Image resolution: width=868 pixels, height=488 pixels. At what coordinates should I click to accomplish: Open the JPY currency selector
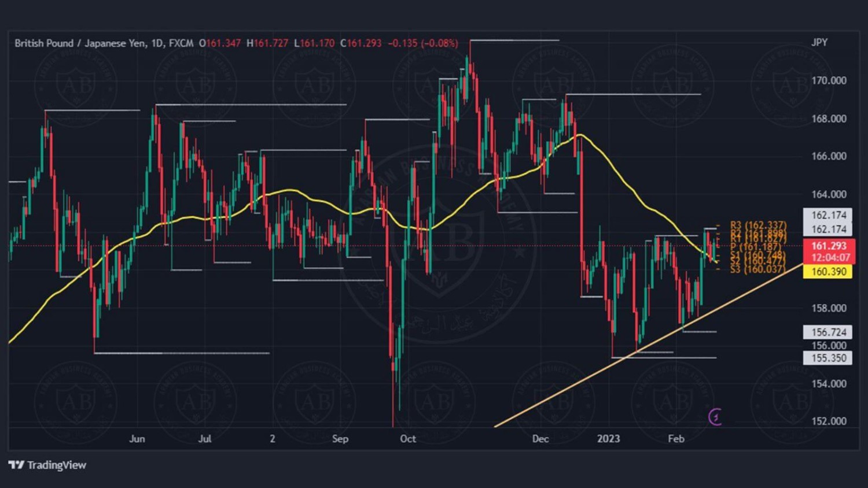click(819, 42)
